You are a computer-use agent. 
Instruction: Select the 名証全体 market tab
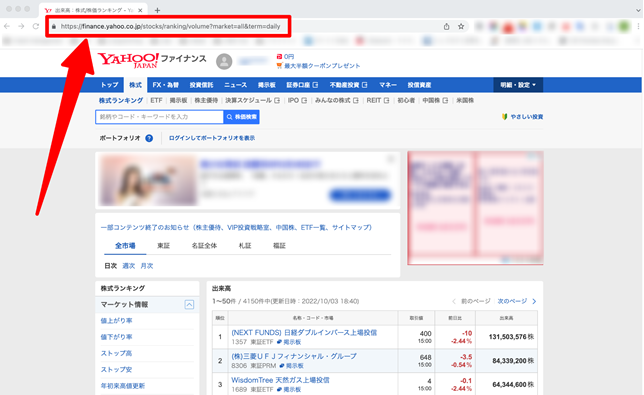(204, 246)
